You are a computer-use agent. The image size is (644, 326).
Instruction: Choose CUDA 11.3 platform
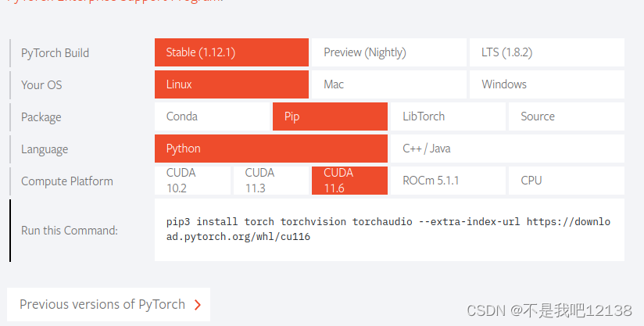pyautogui.click(x=270, y=181)
